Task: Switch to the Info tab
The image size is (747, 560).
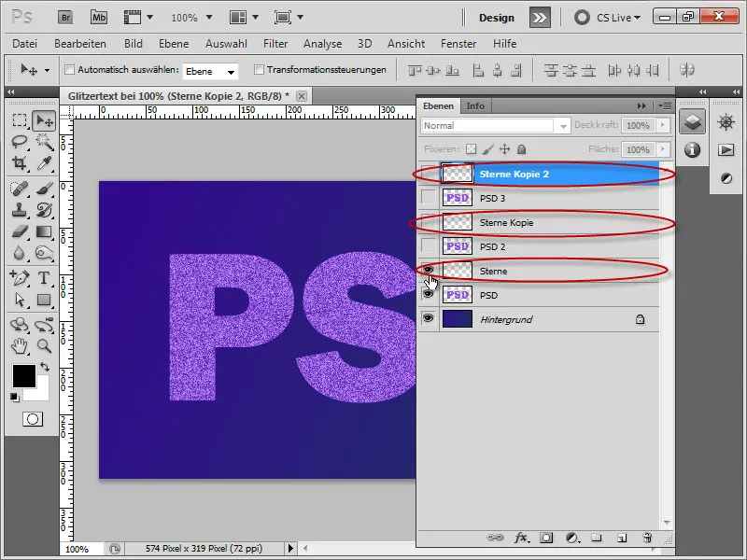Action: click(476, 105)
